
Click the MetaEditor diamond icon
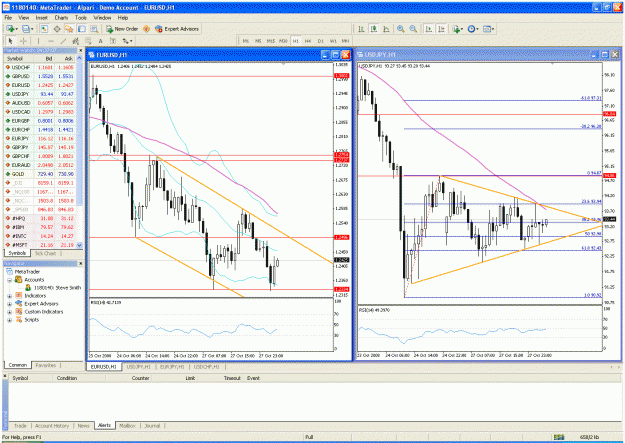[146, 29]
